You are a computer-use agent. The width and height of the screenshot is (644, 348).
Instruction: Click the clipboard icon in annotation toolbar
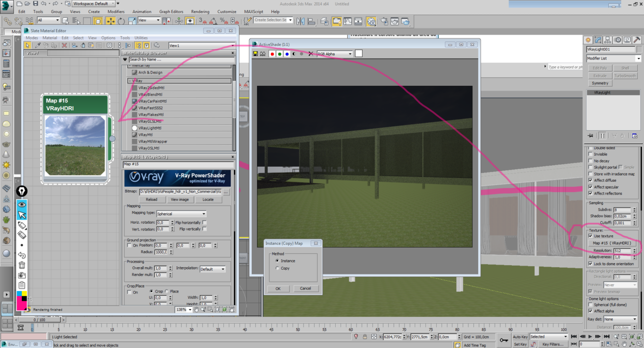[x=22, y=285]
